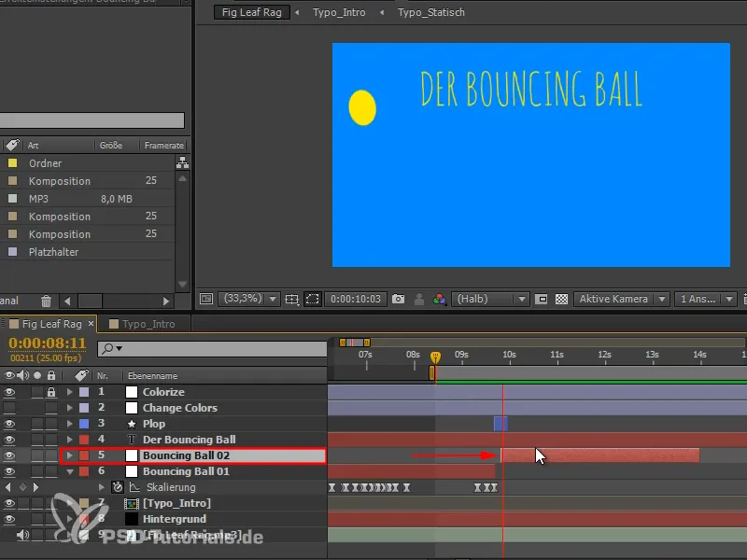This screenshot has height=560, width=747.
Task: Close the Fig Leaf Rag timeline tab
Action: 91,323
